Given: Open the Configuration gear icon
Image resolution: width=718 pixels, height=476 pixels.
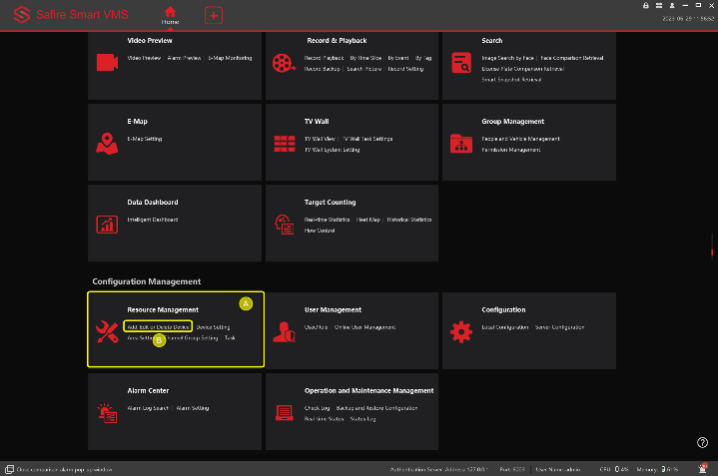Looking at the screenshot, I should [x=461, y=331].
